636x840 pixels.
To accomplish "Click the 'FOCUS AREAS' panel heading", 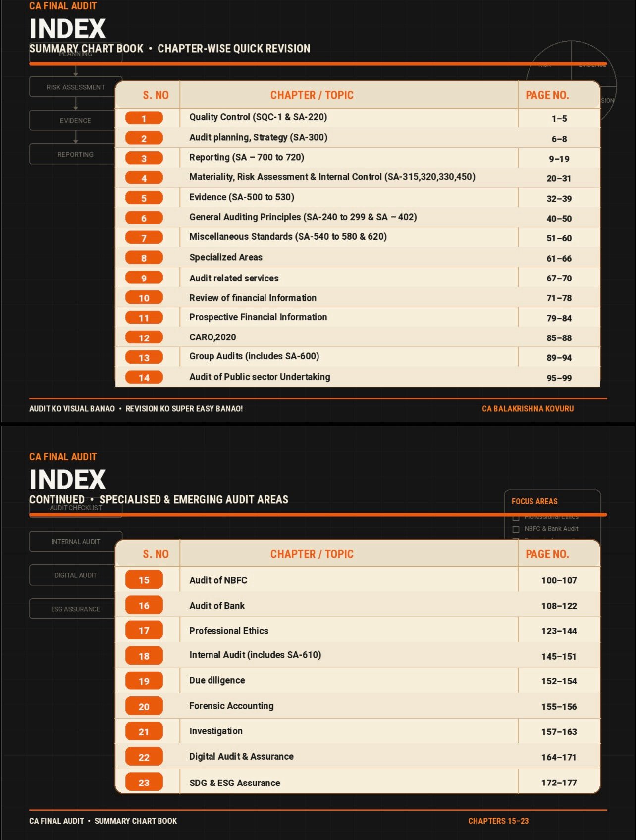I will (534, 501).
